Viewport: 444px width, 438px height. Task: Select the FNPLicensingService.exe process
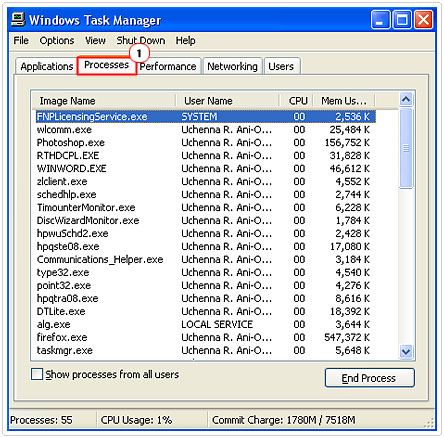click(x=206, y=117)
